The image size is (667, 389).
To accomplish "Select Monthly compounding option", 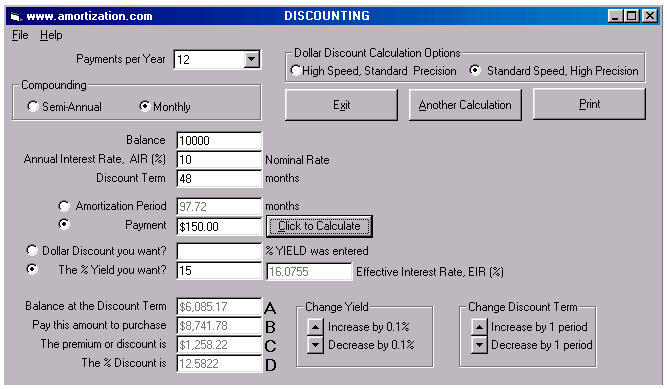I will [145, 106].
